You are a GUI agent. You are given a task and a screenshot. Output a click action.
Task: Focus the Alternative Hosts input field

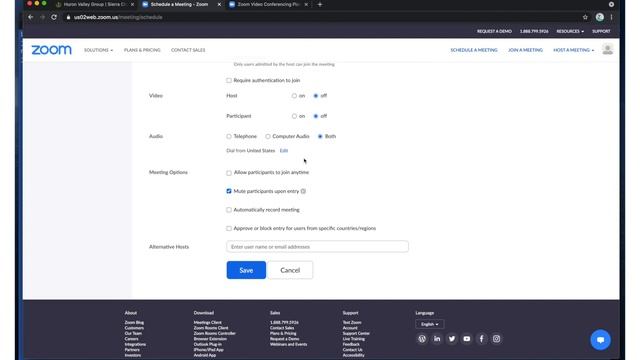coord(317,247)
